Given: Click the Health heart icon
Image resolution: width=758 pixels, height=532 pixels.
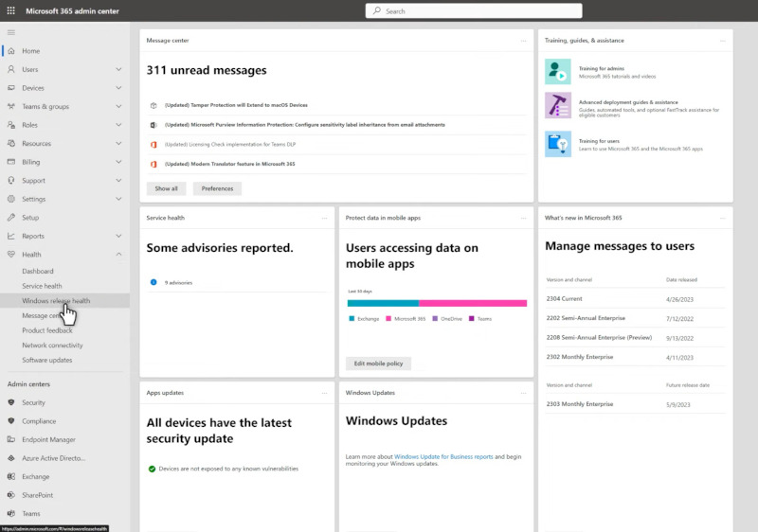Looking at the screenshot, I should pos(11,255).
